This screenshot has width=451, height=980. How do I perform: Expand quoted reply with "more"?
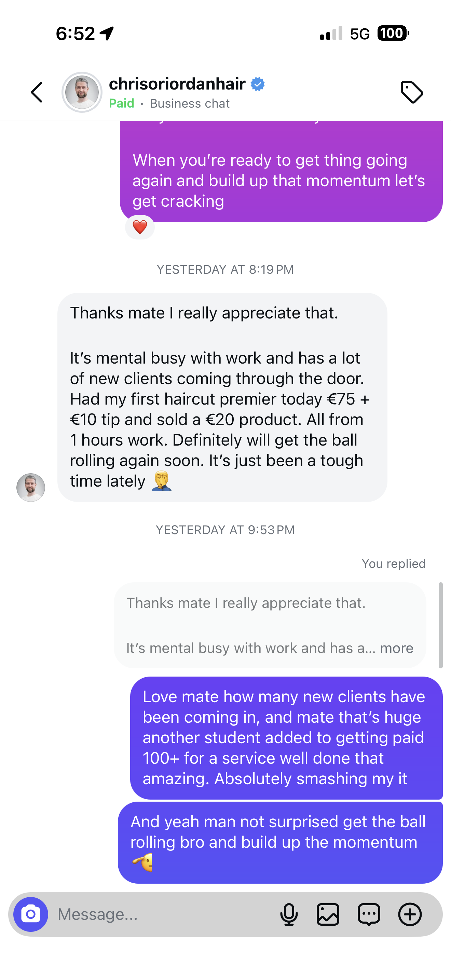coord(397,648)
